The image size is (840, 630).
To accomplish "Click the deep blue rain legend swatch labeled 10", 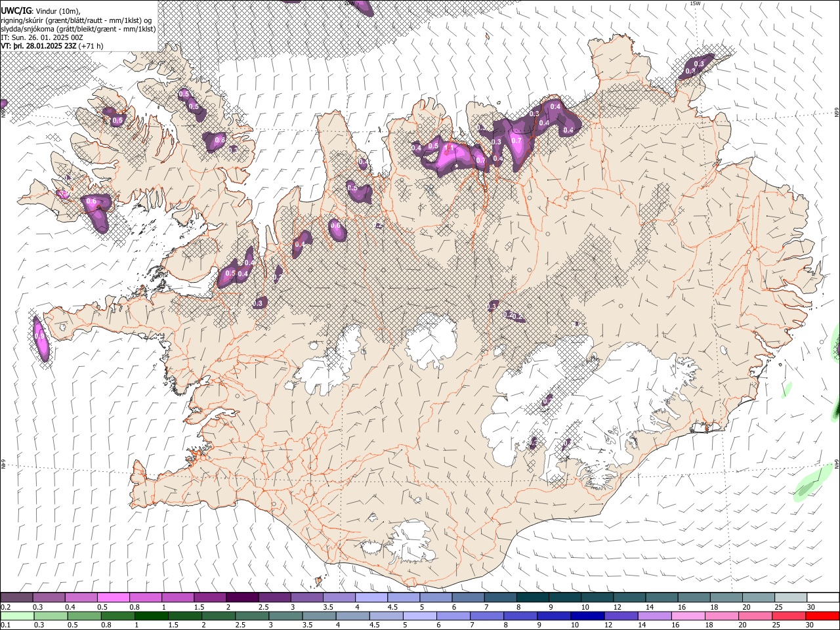I will 587,616.
